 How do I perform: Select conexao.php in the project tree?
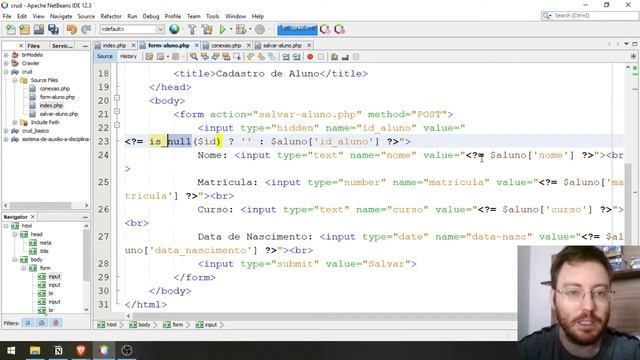55,89
